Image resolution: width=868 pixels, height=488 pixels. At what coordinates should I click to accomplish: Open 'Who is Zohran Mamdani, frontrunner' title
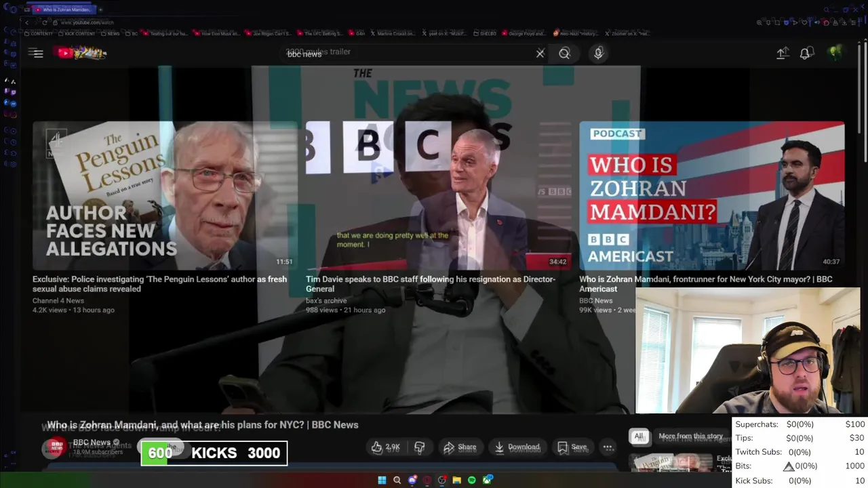pos(706,284)
